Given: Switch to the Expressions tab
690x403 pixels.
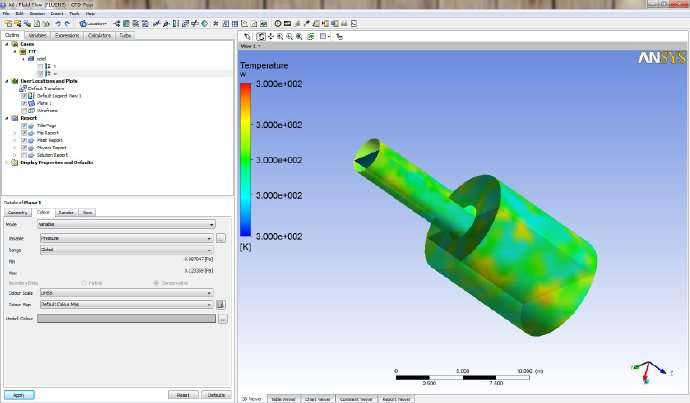Looking at the screenshot, I should (x=68, y=35).
